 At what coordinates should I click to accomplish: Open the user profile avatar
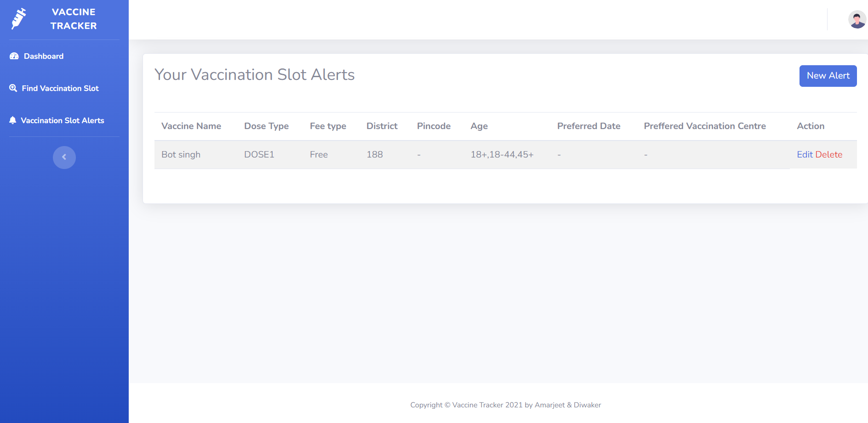(857, 20)
